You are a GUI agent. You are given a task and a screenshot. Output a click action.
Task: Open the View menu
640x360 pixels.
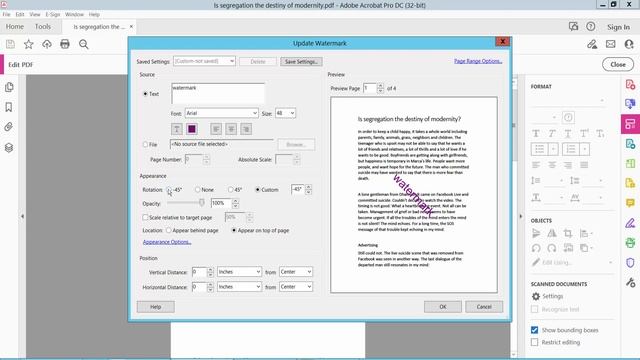point(35,14)
